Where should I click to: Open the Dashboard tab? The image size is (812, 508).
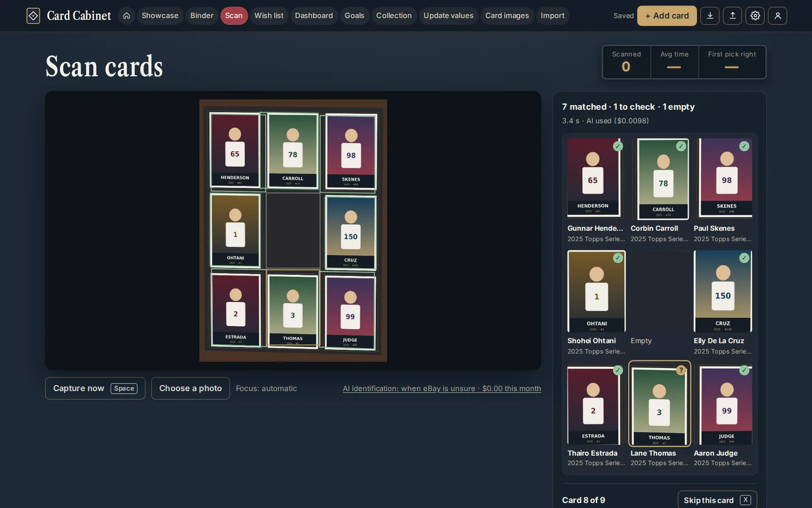(x=314, y=16)
